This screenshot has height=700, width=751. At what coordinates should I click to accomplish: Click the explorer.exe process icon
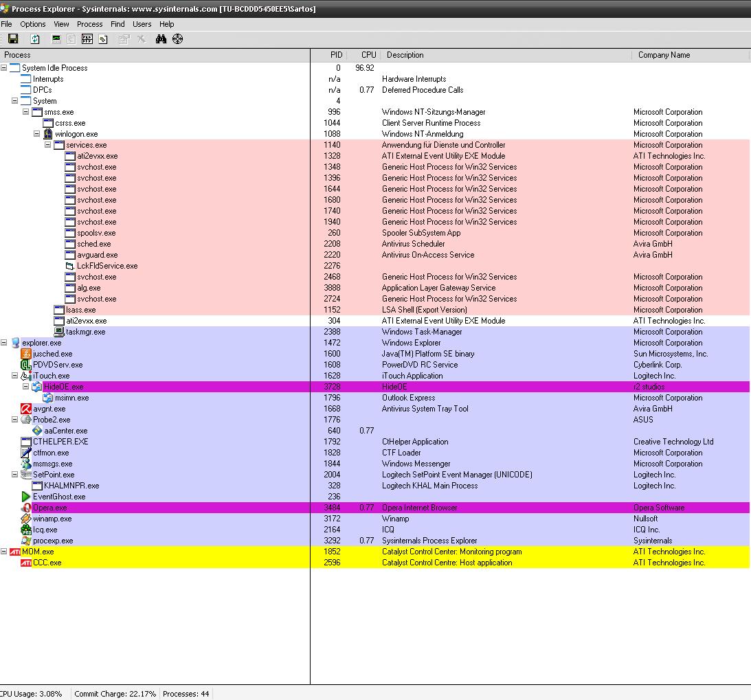(x=15, y=342)
